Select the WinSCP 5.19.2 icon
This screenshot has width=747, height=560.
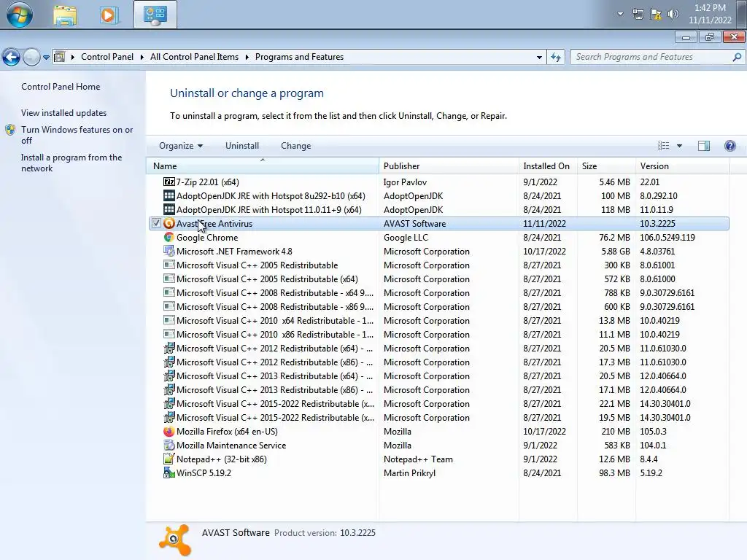click(169, 472)
